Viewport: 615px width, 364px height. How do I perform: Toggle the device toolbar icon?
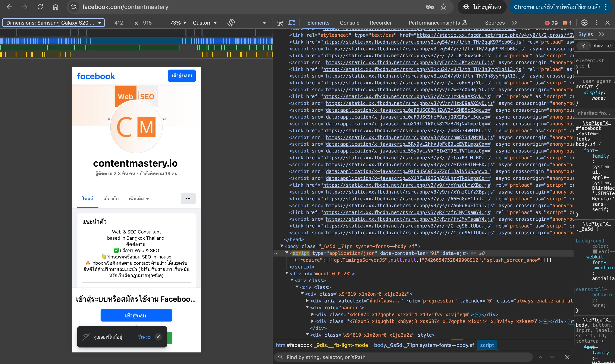click(292, 23)
